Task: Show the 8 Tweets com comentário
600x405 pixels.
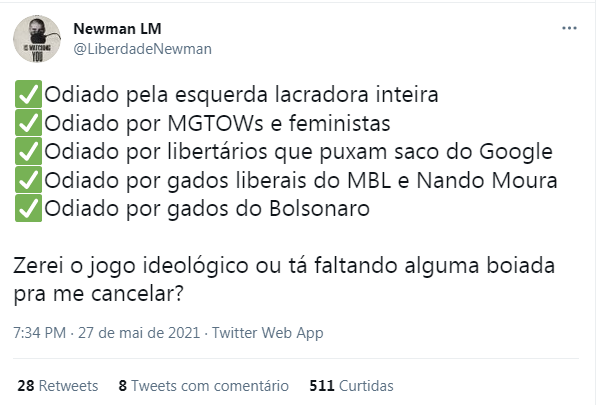Action: pos(204,386)
